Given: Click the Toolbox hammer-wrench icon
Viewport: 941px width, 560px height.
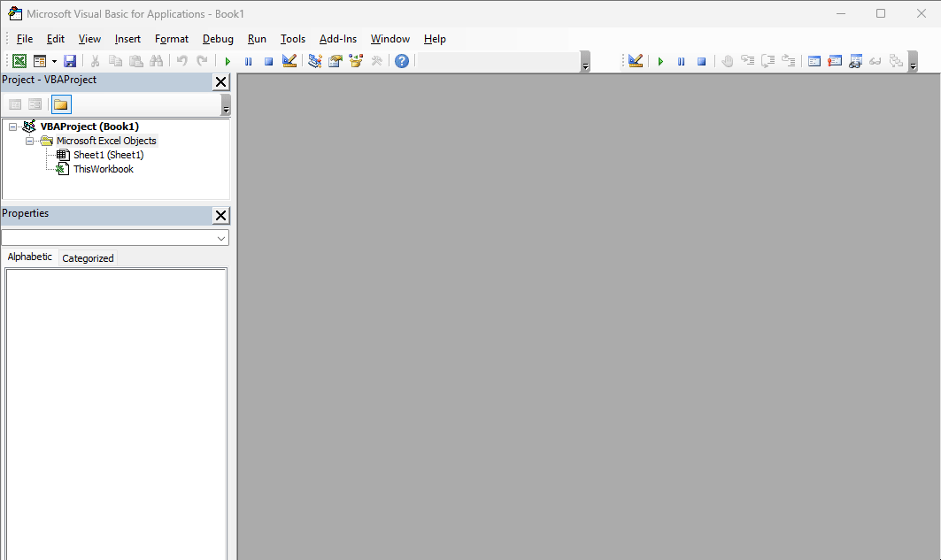Looking at the screenshot, I should pos(377,61).
